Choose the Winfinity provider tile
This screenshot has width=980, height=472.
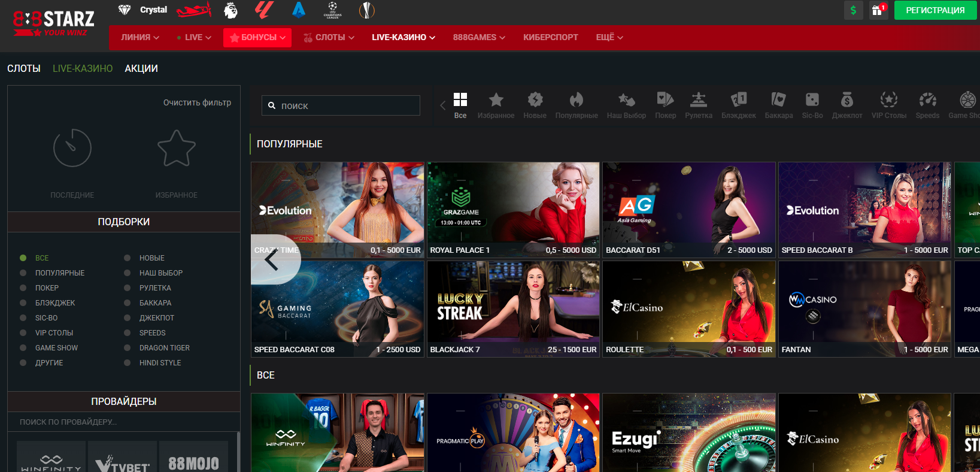click(x=51, y=457)
